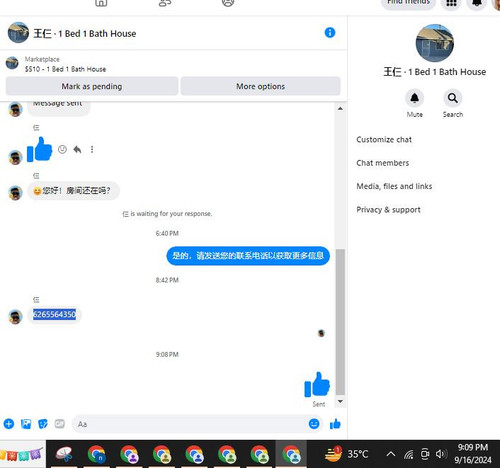Click sender avatar next to phone number message
500x468 pixels.
[x=15, y=316]
